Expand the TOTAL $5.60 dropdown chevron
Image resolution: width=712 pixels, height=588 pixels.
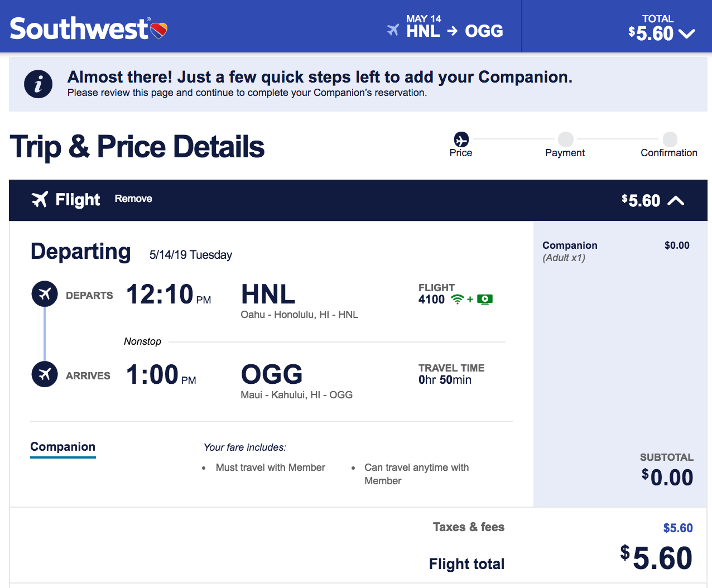[x=687, y=34]
